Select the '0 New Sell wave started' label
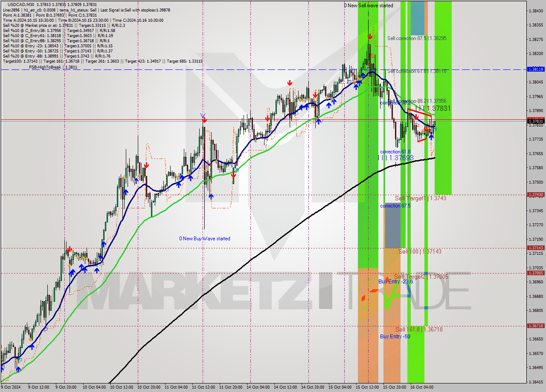This screenshot has height=392, width=546. click(369, 6)
